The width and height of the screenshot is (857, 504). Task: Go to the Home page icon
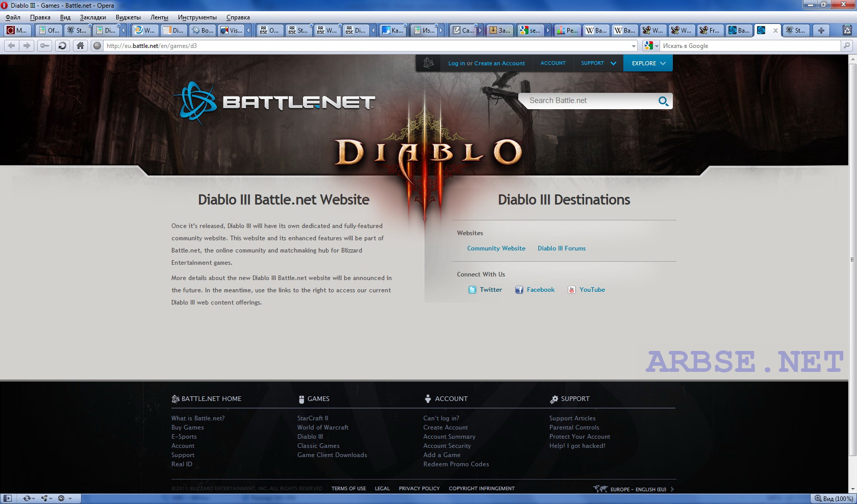(x=80, y=46)
